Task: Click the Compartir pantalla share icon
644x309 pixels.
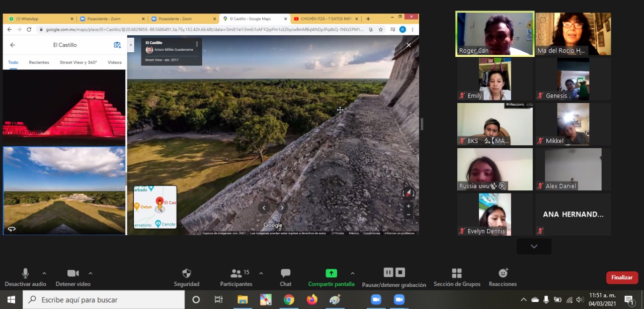Action: [331, 273]
